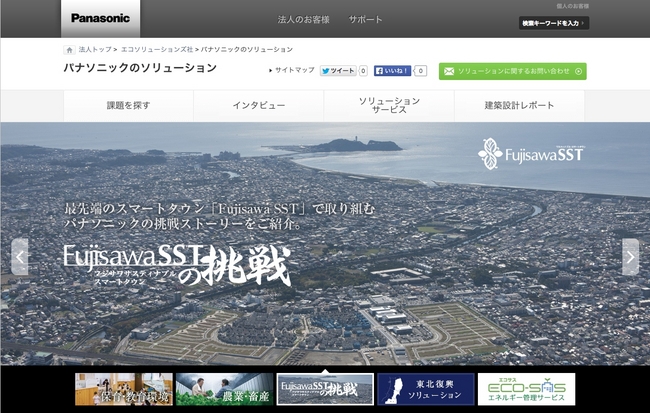Go to previous slide with left arrow
This screenshot has width=650, height=413.
(19, 256)
